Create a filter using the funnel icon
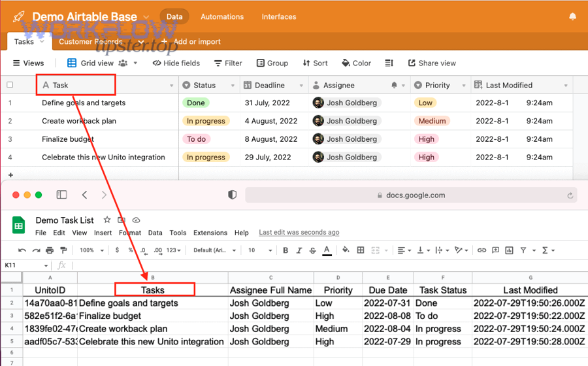This screenshot has height=366, width=588. (x=523, y=250)
